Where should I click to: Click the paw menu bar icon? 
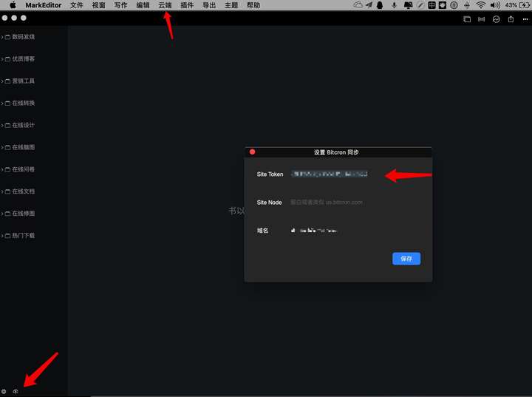pyautogui.click(x=443, y=5)
